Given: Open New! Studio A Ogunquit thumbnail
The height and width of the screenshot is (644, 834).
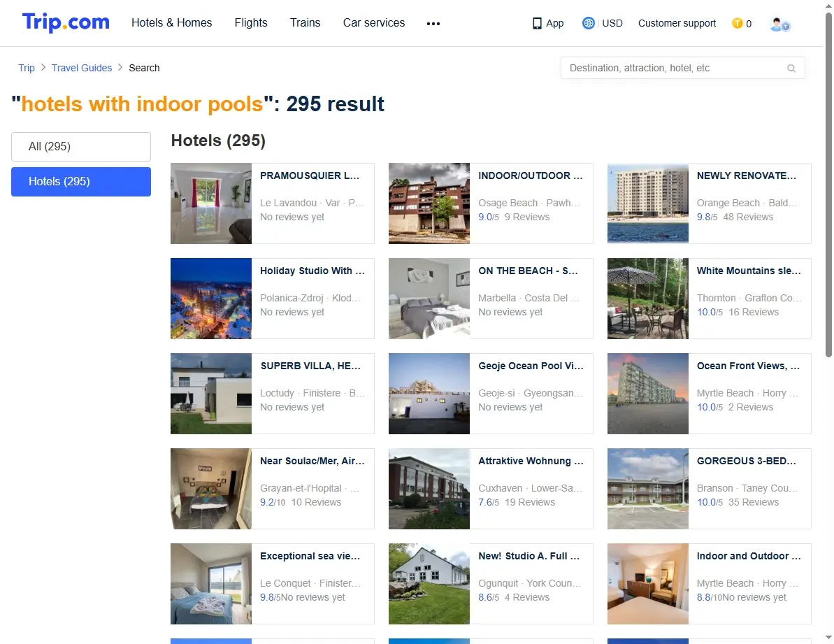Looking at the screenshot, I should [x=429, y=585].
